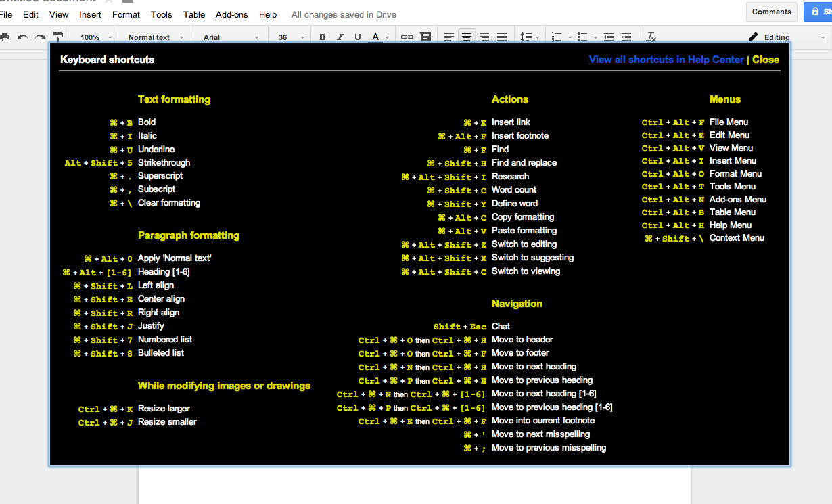
Task: Open the Normal text style dropdown
Action: click(155, 37)
